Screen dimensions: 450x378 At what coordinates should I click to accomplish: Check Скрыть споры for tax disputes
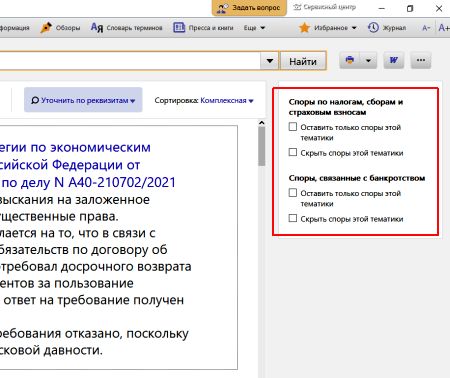[x=293, y=152]
